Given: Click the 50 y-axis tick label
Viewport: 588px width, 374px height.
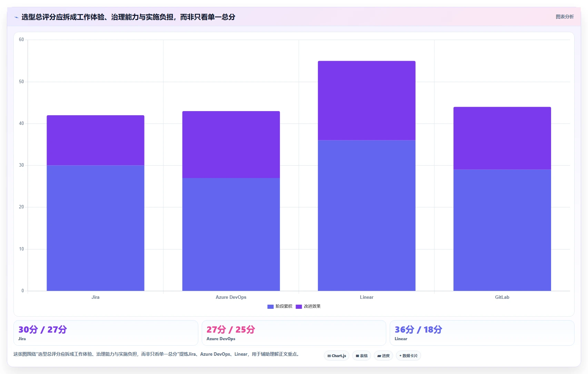Looking at the screenshot, I should [x=21, y=82].
